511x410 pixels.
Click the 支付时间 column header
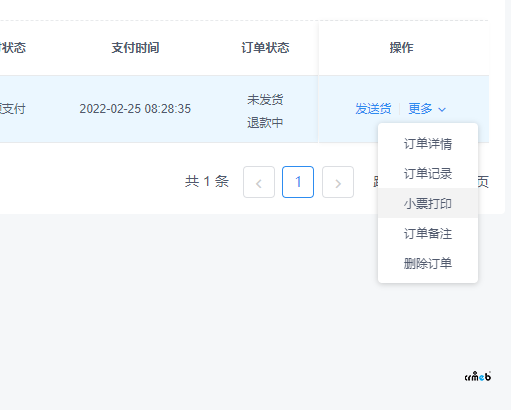tap(135, 48)
